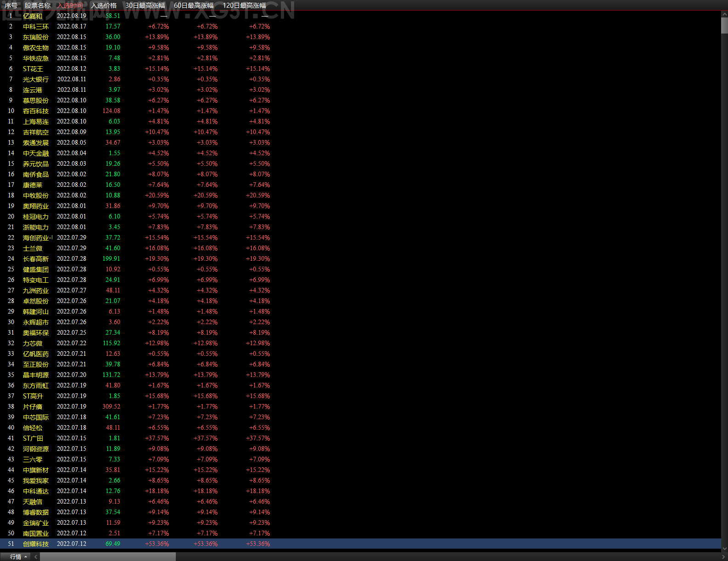Viewport: 728px width, 561px height.
Task: Select stock 三六零
Action: tap(33, 460)
